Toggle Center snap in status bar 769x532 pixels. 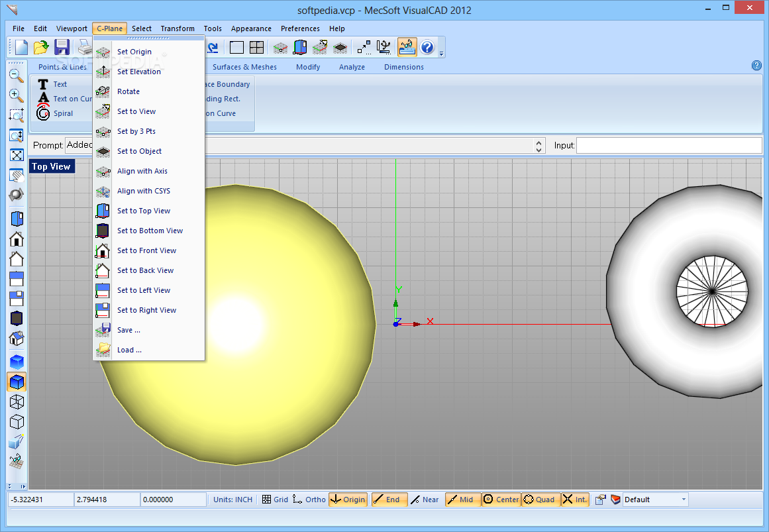[501, 500]
